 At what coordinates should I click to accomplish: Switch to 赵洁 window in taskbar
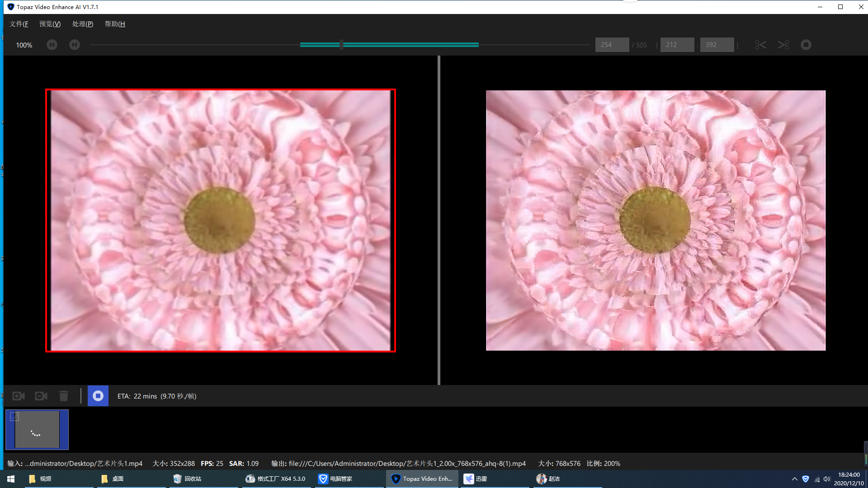[567, 479]
